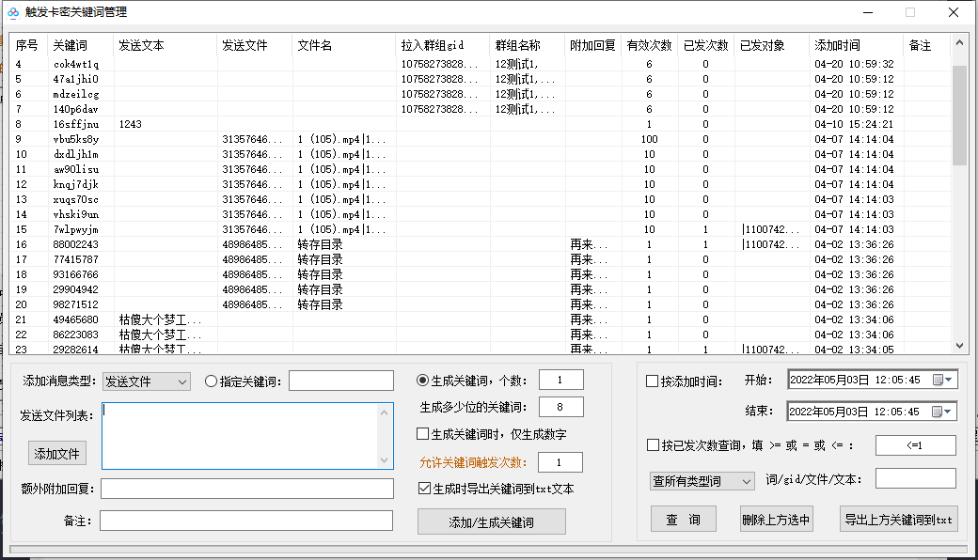Select row with keyword 98271512
The width and height of the screenshot is (978, 560).
481,304
